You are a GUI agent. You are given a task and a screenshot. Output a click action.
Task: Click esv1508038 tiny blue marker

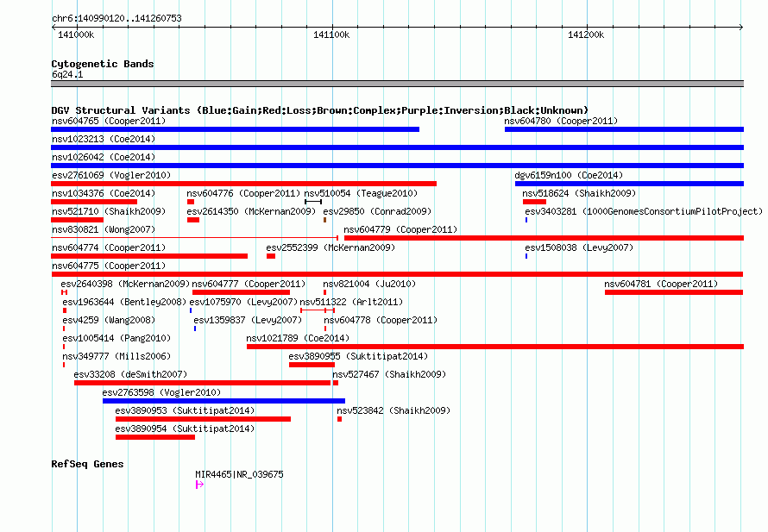pos(526,256)
